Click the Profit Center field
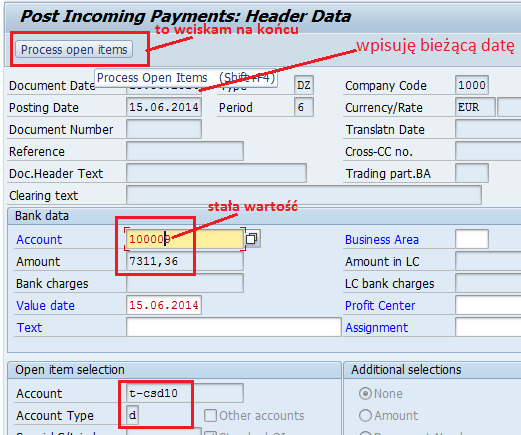The width and height of the screenshot is (521, 435). tap(488, 305)
